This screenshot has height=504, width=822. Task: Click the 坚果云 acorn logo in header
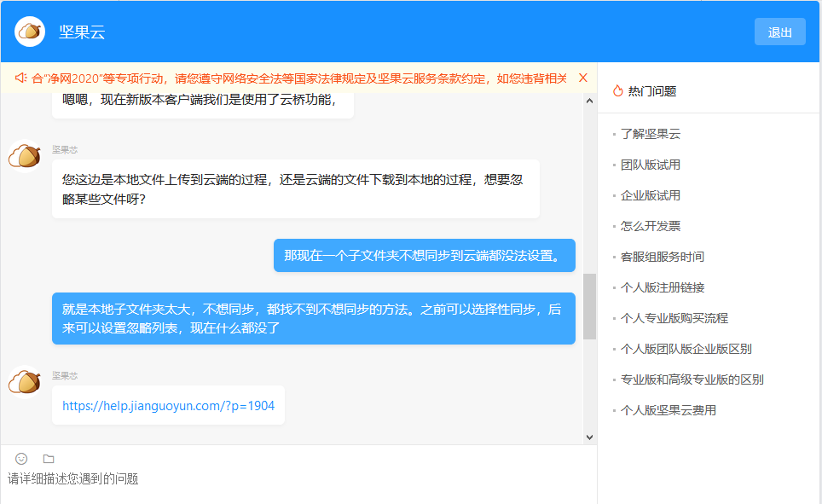pyautogui.click(x=29, y=32)
